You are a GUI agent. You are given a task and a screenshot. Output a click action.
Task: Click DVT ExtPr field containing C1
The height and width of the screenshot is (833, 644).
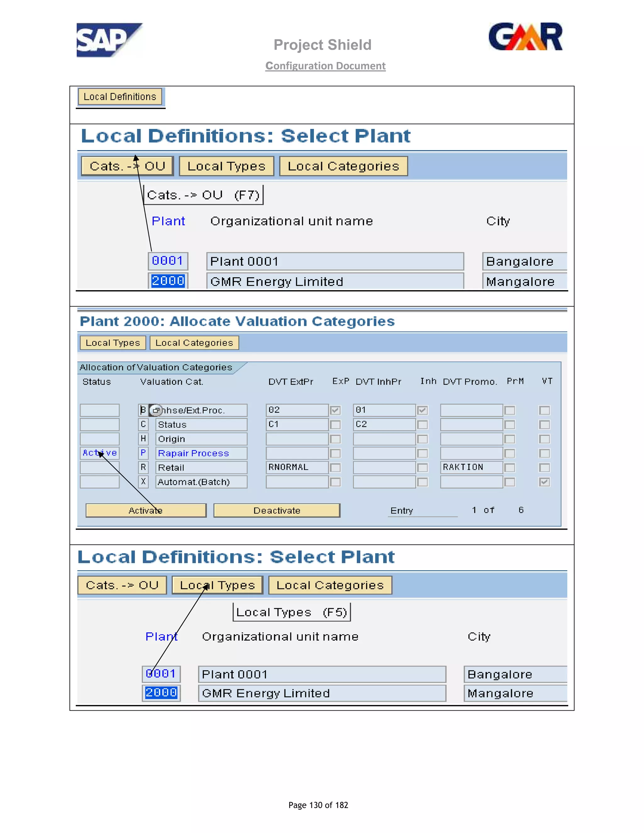click(297, 424)
